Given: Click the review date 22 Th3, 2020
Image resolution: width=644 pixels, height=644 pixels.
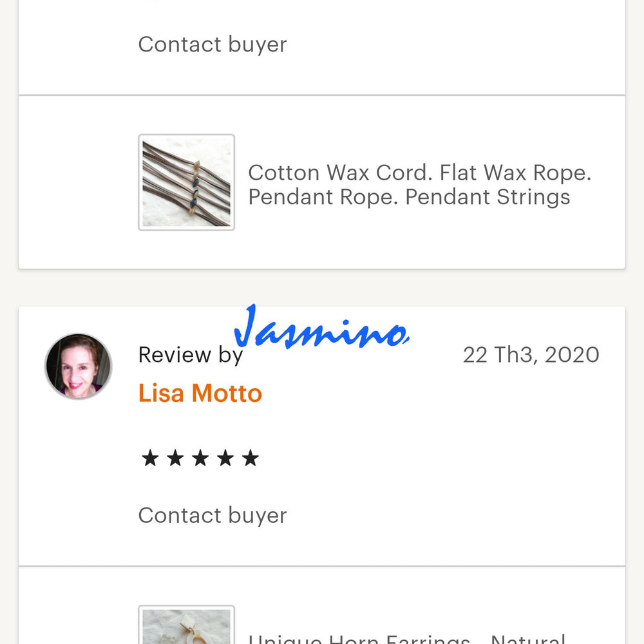Looking at the screenshot, I should 531,355.
